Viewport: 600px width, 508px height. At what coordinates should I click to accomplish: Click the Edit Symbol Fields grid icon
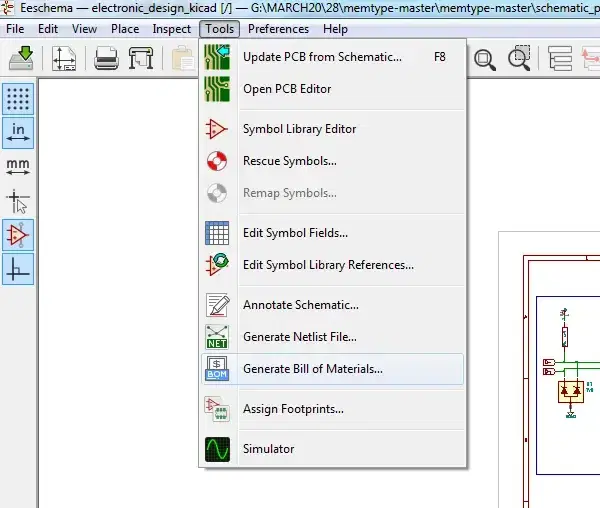click(217, 233)
